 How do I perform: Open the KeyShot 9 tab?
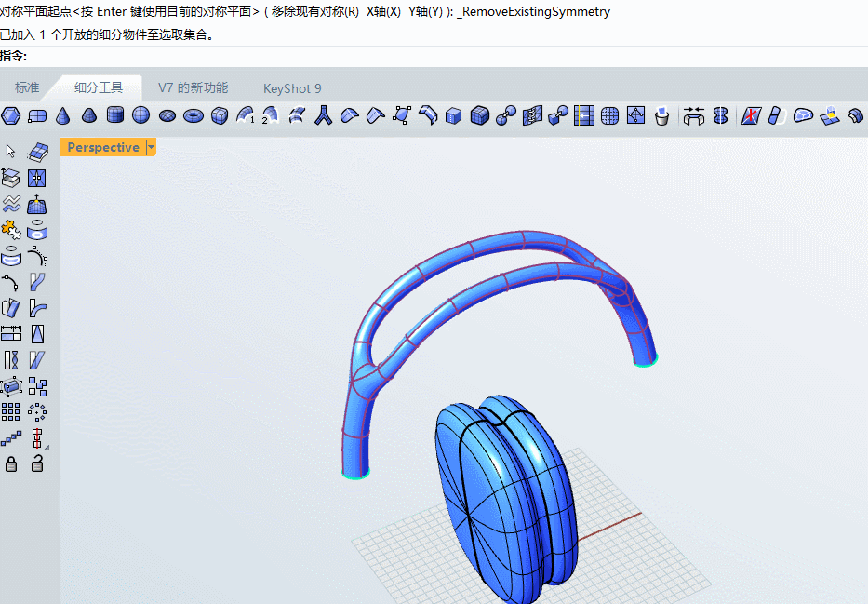click(292, 88)
